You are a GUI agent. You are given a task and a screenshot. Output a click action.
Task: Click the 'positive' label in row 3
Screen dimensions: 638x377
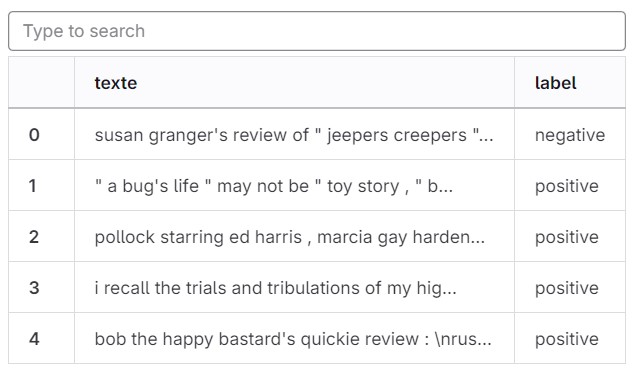(566, 288)
